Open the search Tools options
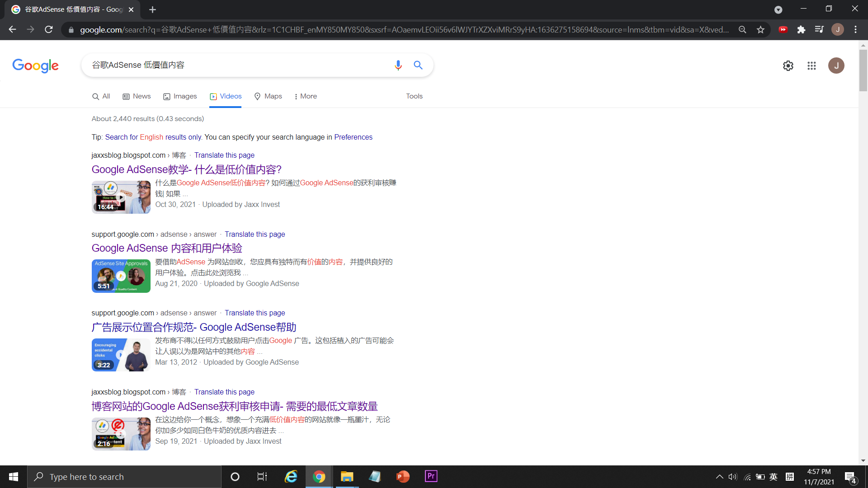The height and width of the screenshot is (488, 868). click(x=414, y=96)
